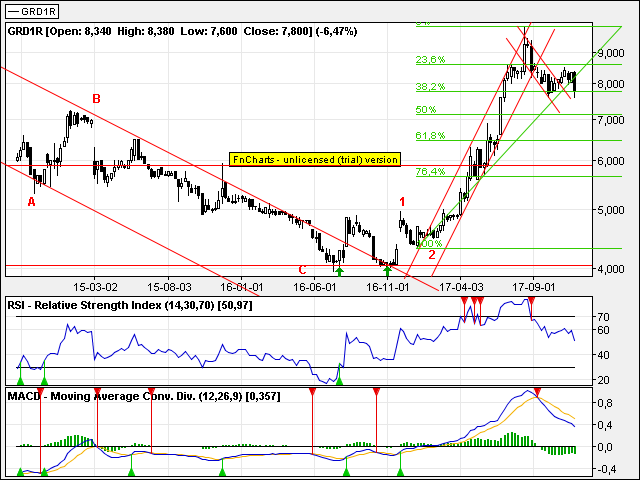Viewport: 640px width, 480px height.
Task: Select the GRD1R open-high-low-close title text
Action: 182,31
